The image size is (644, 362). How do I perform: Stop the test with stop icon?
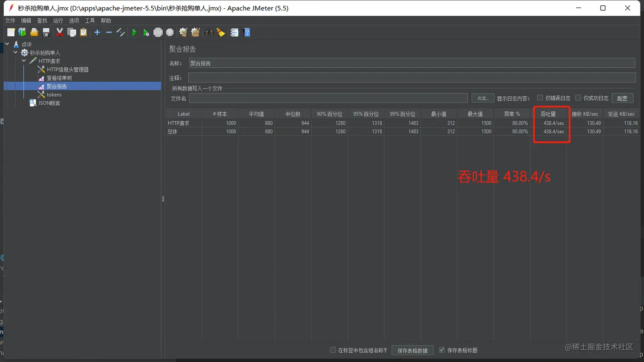(x=158, y=32)
